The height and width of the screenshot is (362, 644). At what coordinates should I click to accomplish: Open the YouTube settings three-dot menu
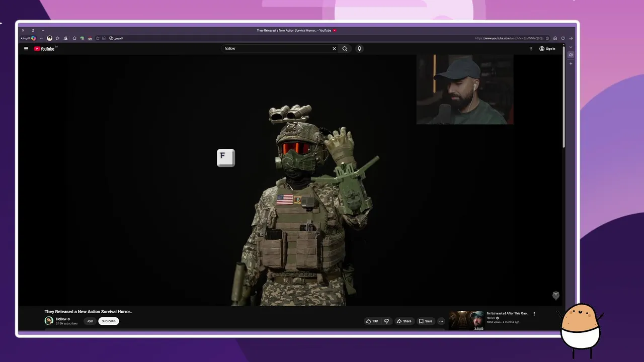point(531,49)
